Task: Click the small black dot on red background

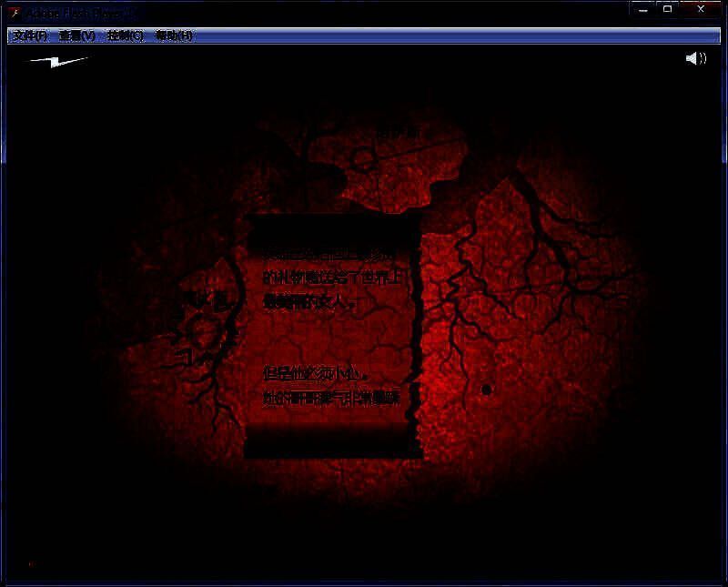Action: coord(486,390)
